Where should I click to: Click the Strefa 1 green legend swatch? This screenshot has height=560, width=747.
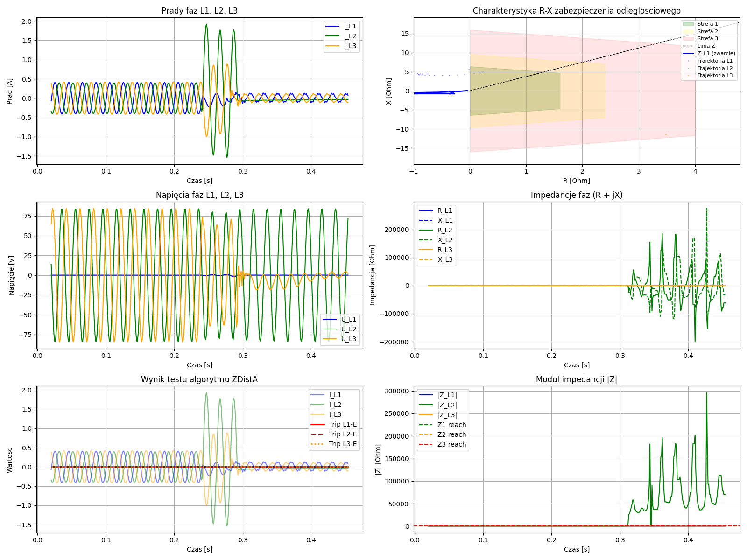(x=688, y=24)
